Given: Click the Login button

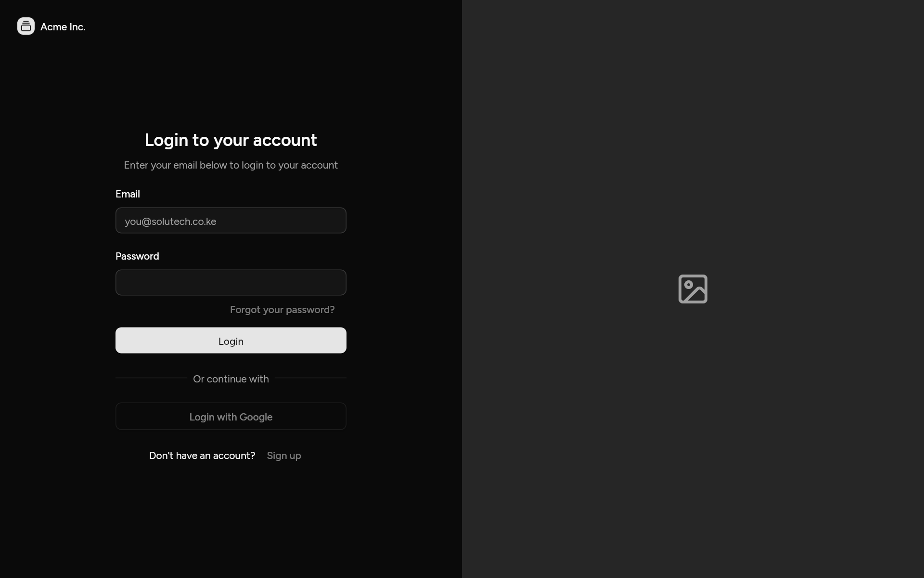Looking at the screenshot, I should tap(231, 341).
